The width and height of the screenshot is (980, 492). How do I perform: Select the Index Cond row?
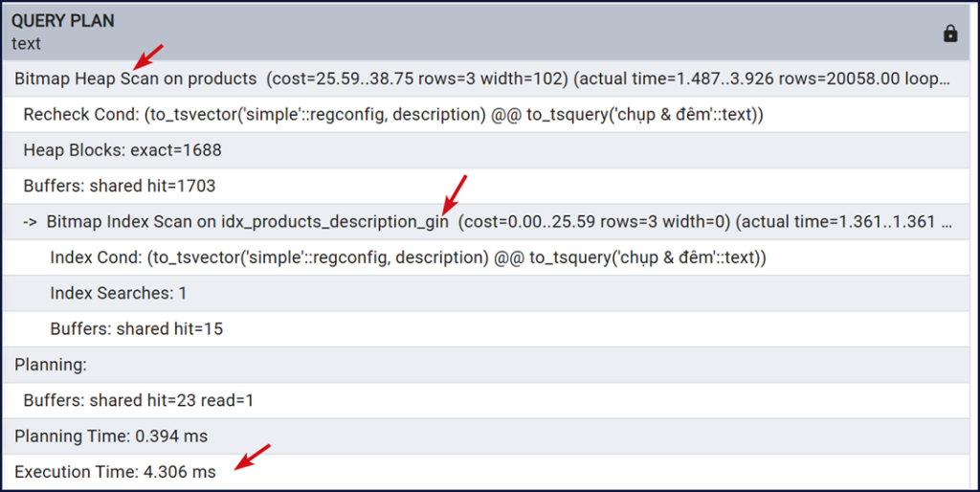408,257
